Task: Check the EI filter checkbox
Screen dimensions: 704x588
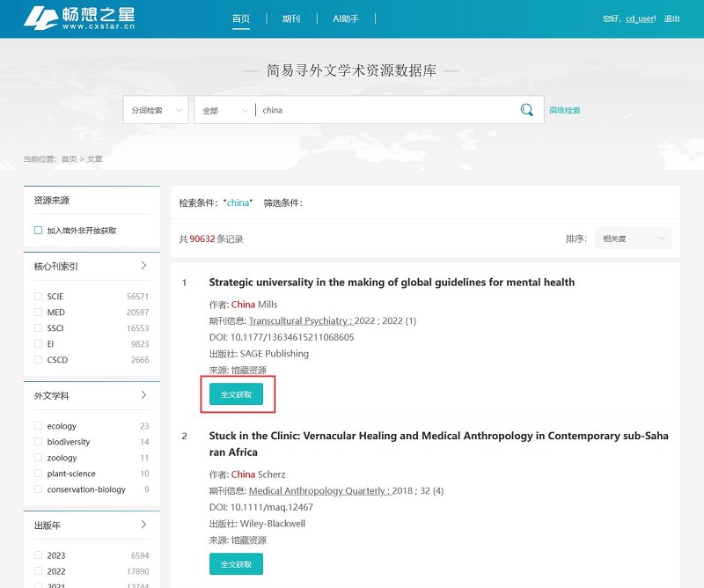Action: click(38, 343)
